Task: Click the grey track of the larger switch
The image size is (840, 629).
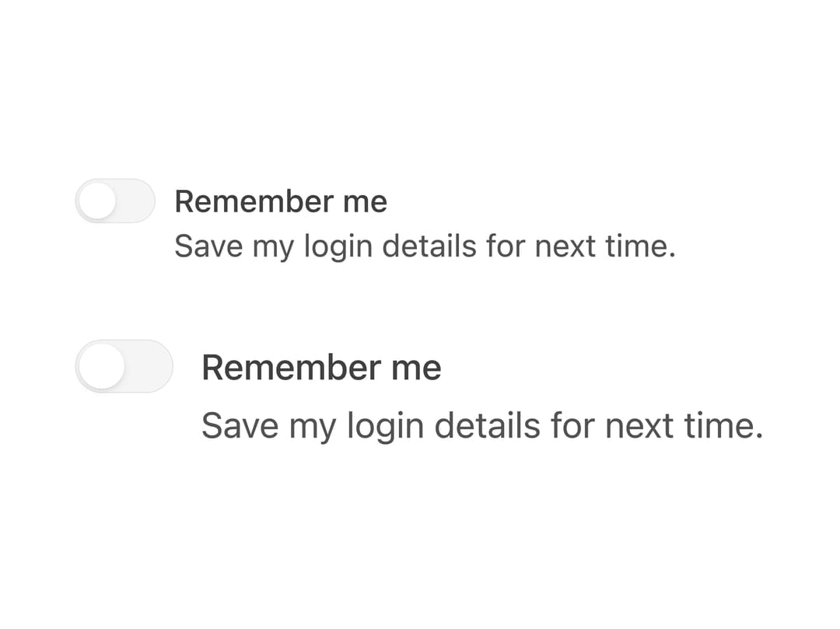Action: point(149,366)
